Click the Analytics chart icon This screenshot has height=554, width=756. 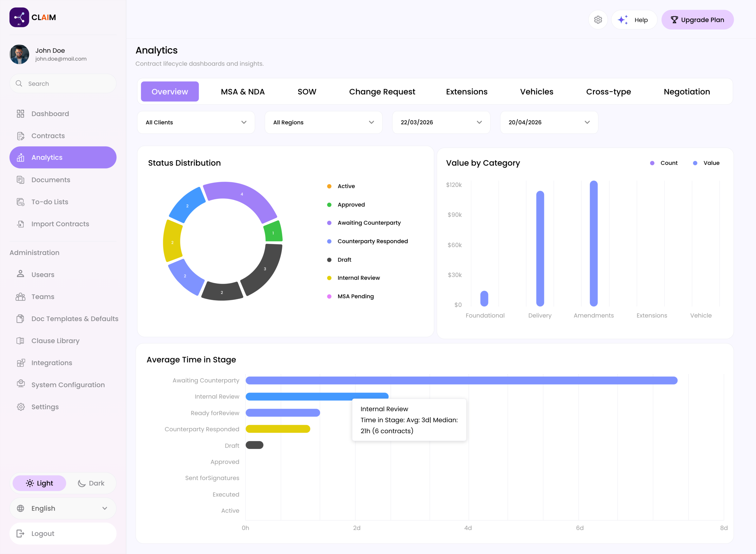click(x=20, y=158)
